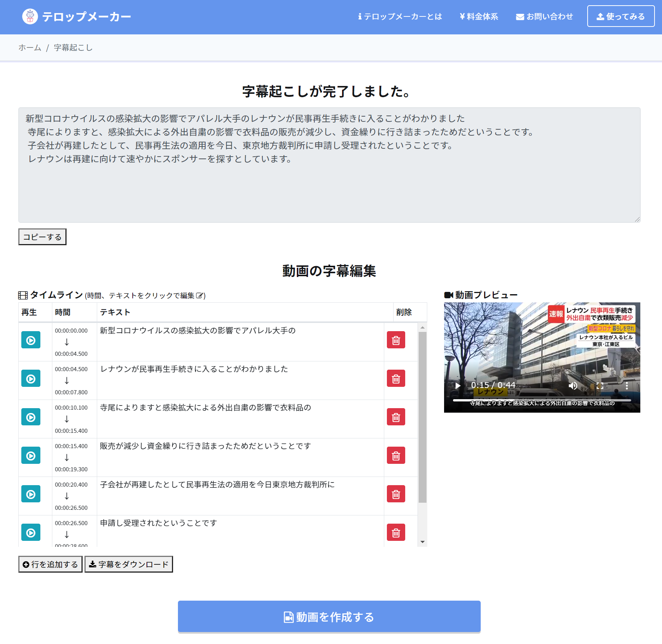Edit text 新型コロナウイルスの感染拡大の影響でアパレル大手の

pyautogui.click(x=198, y=330)
